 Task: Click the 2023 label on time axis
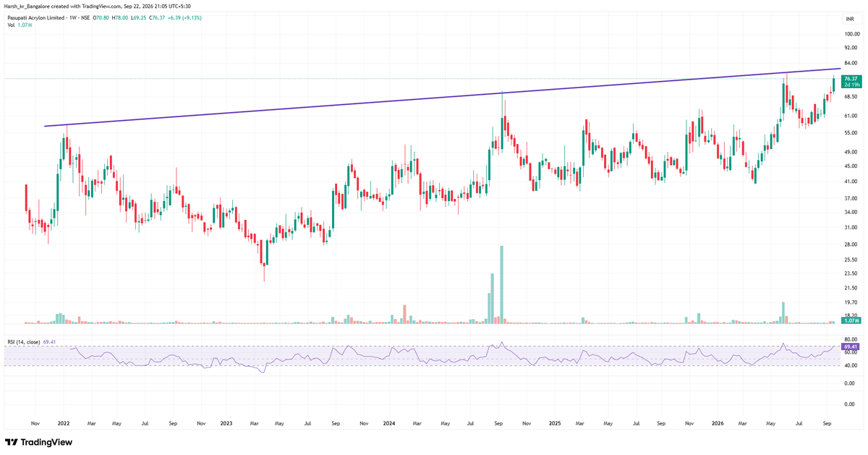click(226, 422)
